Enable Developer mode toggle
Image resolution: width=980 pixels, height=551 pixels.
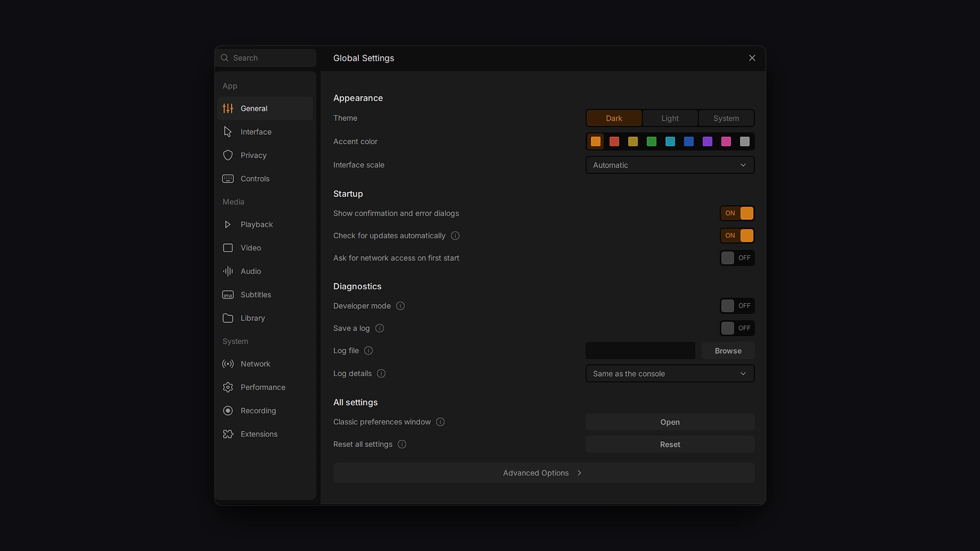(737, 306)
